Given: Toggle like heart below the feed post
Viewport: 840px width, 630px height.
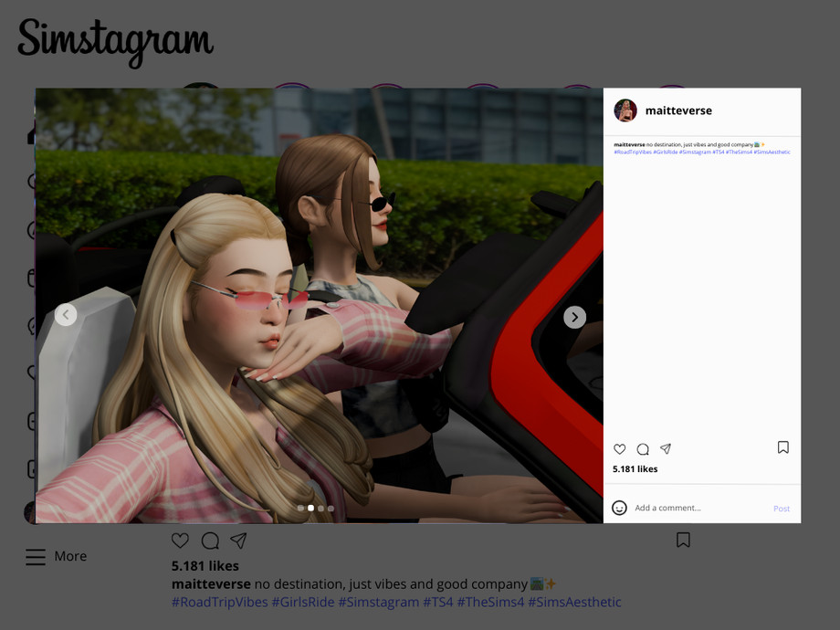Looking at the screenshot, I should pos(181,541).
